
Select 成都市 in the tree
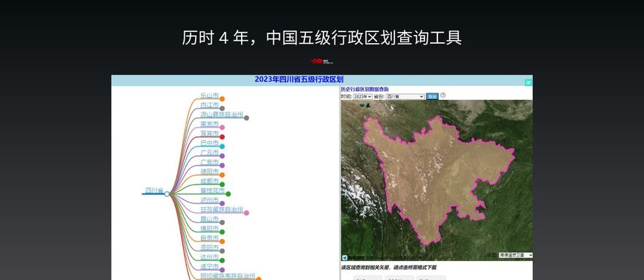click(x=210, y=181)
